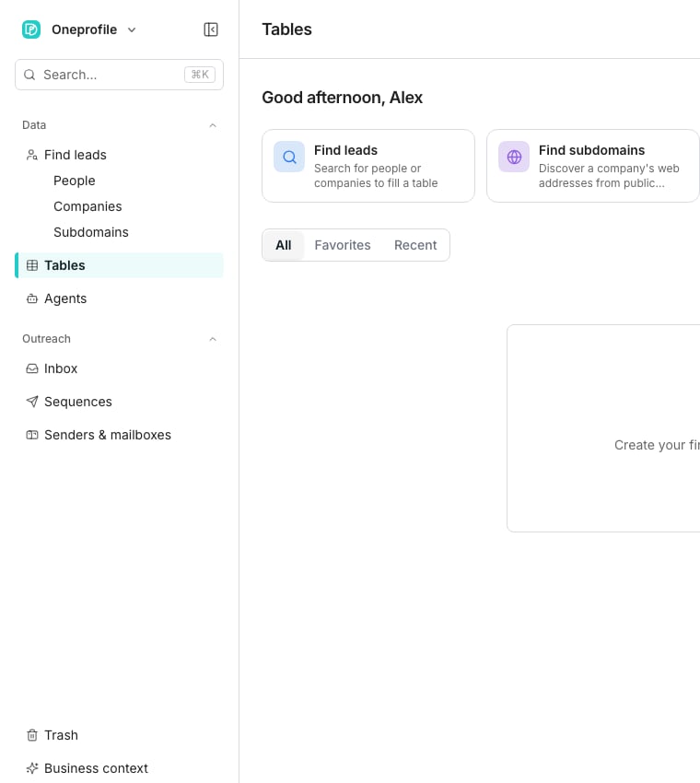Open Inbox in the sidebar

coord(119,368)
